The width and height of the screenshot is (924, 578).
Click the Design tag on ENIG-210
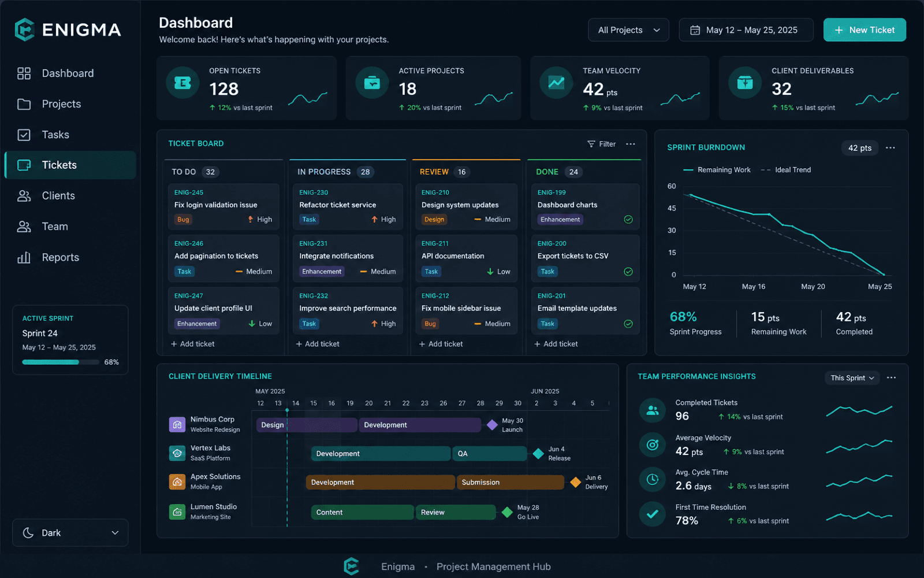coord(434,220)
